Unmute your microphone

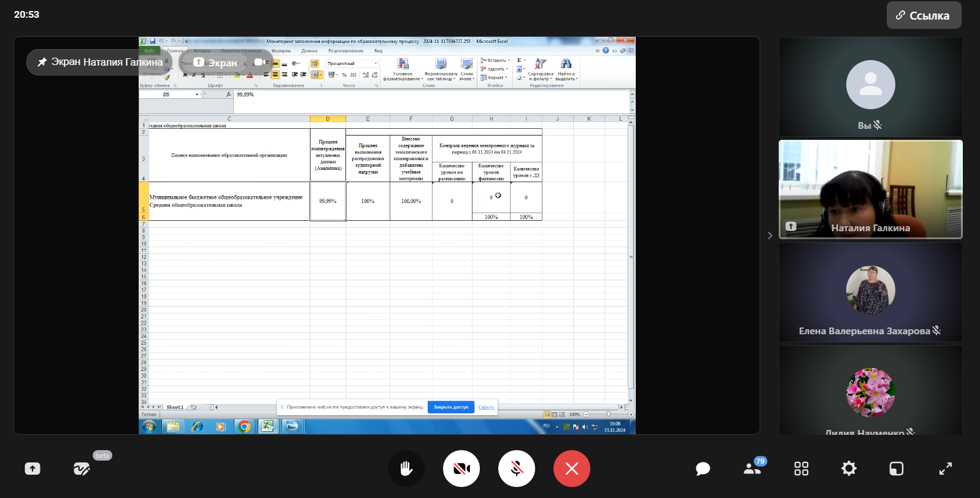(x=516, y=469)
